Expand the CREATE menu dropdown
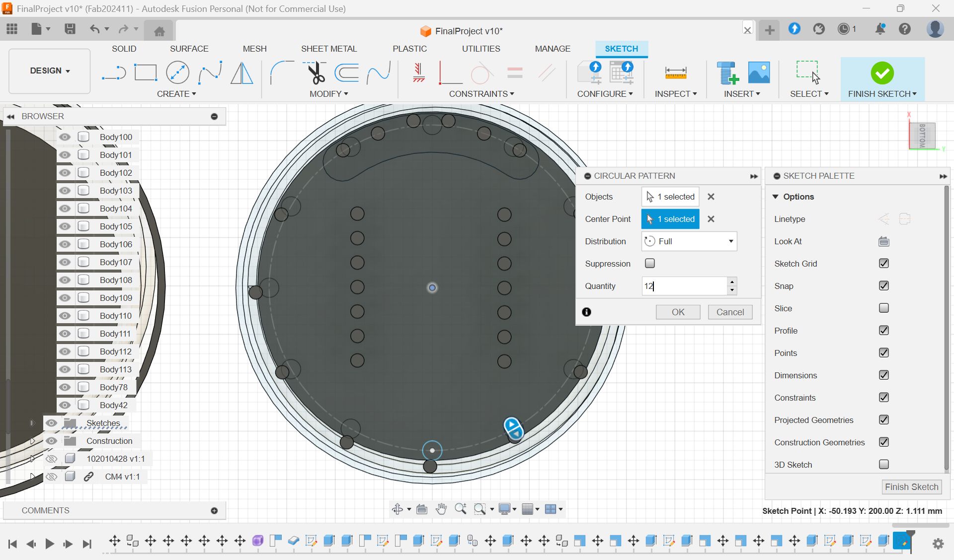 click(176, 94)
